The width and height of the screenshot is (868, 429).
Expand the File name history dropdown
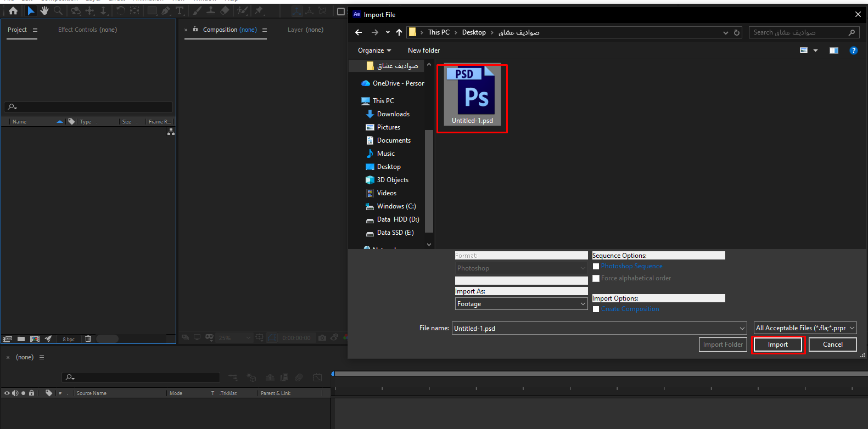[x=742, y=329]
